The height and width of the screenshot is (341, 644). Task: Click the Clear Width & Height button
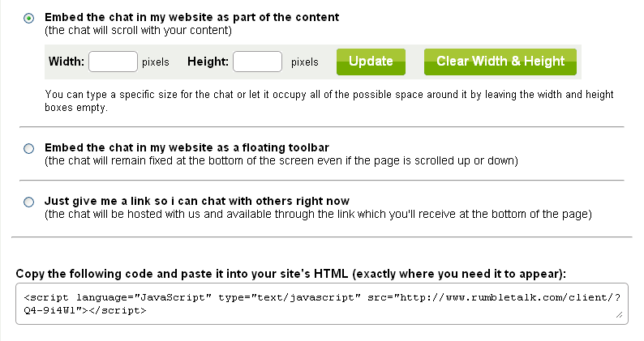click(x=500, y=62)
